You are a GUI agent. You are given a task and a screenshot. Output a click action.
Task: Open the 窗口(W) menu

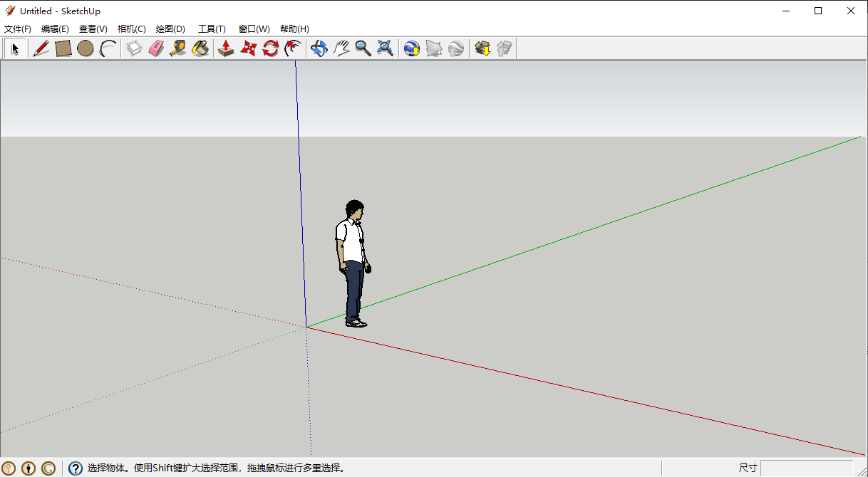click(254, 29)
